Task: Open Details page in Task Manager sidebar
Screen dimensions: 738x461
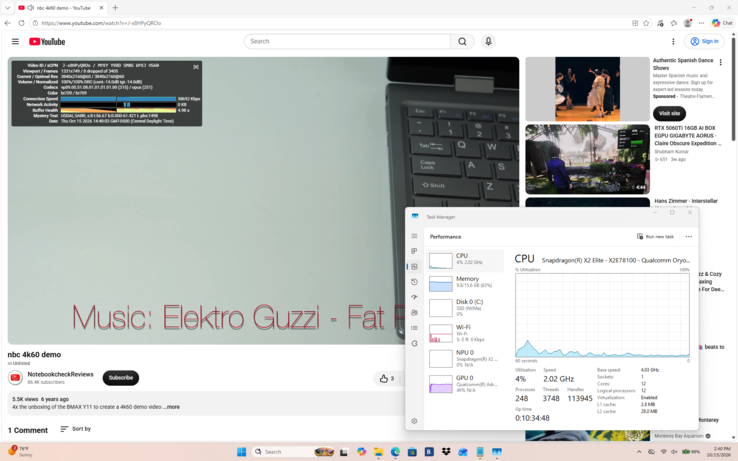Action: click(x=414, y=328)
